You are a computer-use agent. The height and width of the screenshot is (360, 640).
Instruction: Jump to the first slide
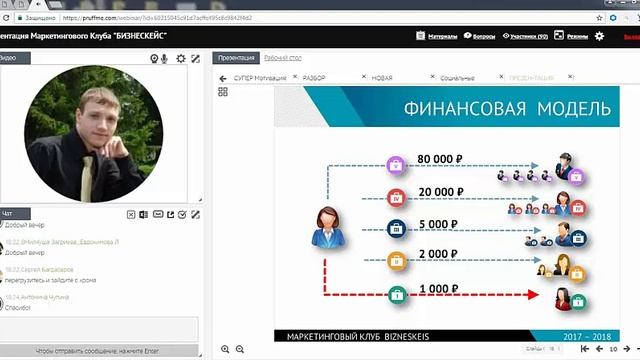[584, 349]
